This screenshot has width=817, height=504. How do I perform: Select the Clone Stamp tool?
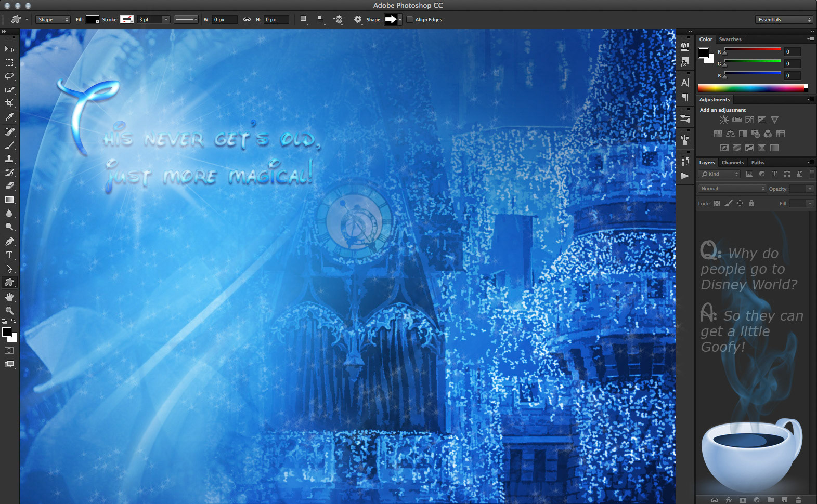click(9, 159)
